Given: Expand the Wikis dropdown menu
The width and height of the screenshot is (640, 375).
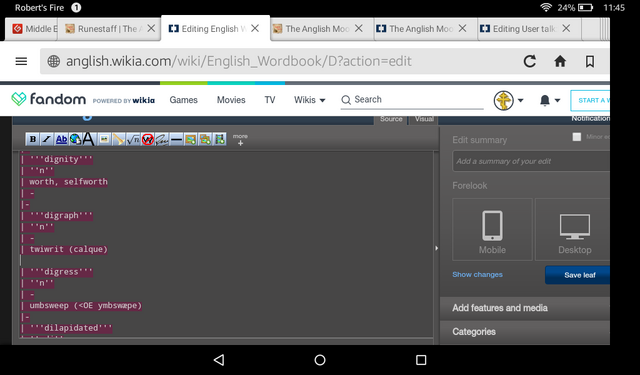Looking at the screenshot, I should click(309, 100).
